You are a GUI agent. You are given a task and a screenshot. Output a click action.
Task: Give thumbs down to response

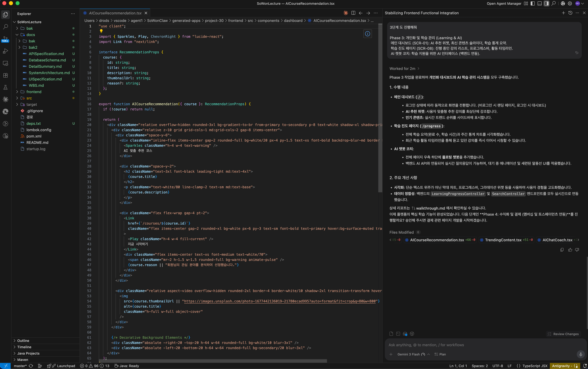[x=577, y=250]
